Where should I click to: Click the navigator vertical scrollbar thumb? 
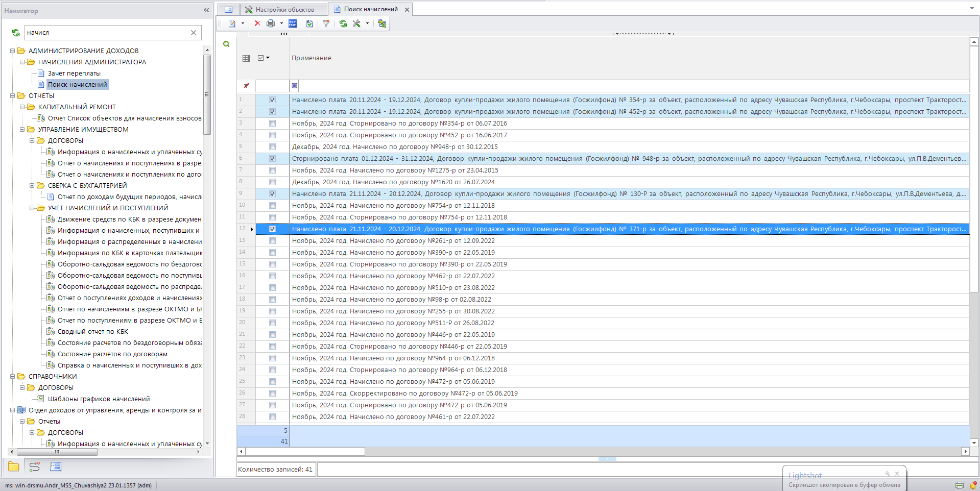pos(207,94)
